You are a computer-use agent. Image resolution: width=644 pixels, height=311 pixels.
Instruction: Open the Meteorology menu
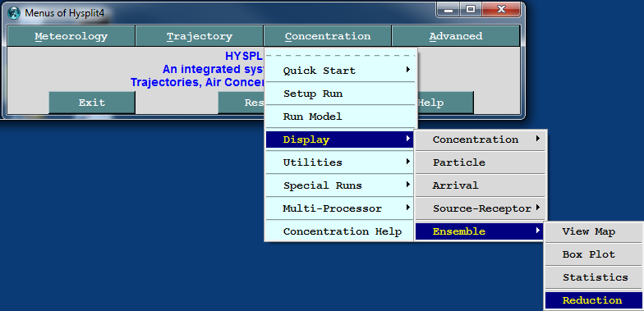(x=71, y=36)
